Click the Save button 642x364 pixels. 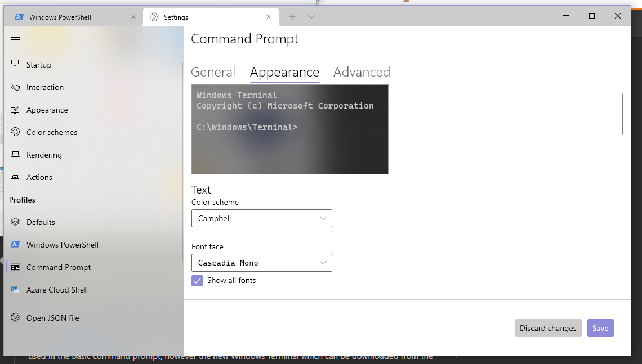point(600,328)
